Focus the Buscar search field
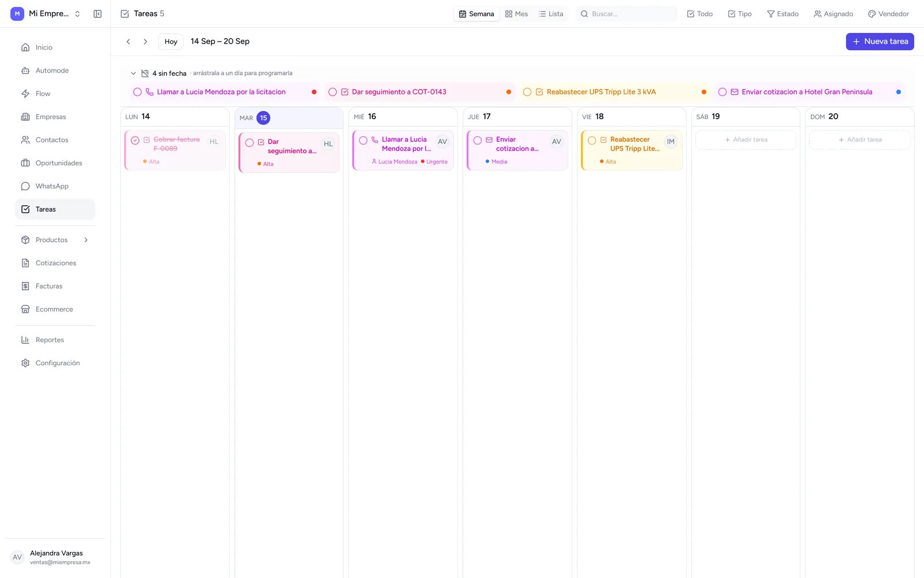The image size is (924, 578). click(x=627, y=14)
